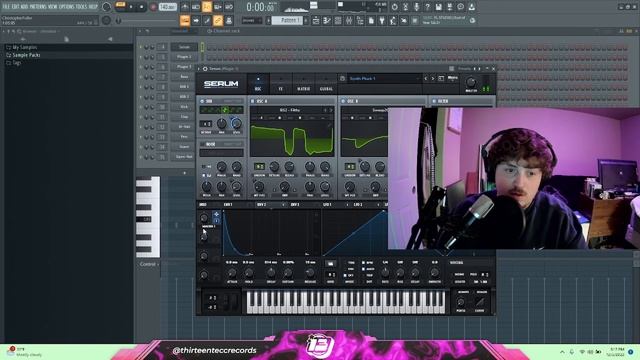
Task: Click the Macro 1 knob in Serum
Action: (x=204, y=218)
